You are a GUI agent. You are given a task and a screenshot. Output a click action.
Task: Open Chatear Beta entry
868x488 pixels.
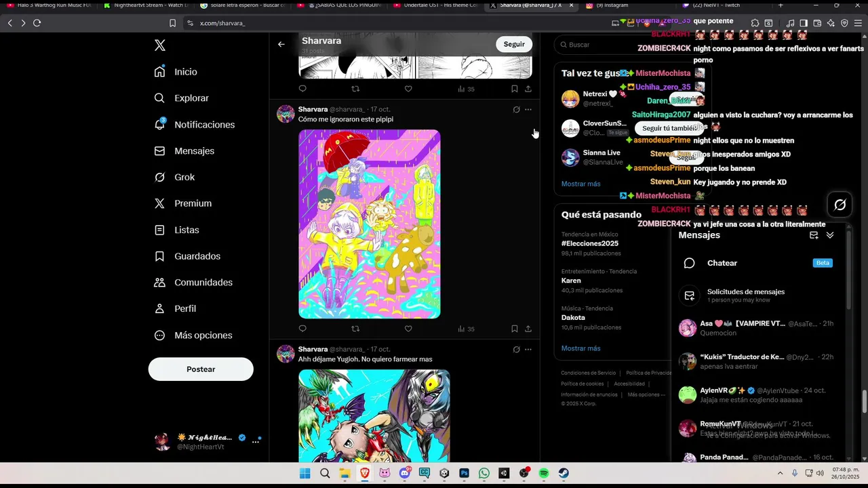click(757, 263)
